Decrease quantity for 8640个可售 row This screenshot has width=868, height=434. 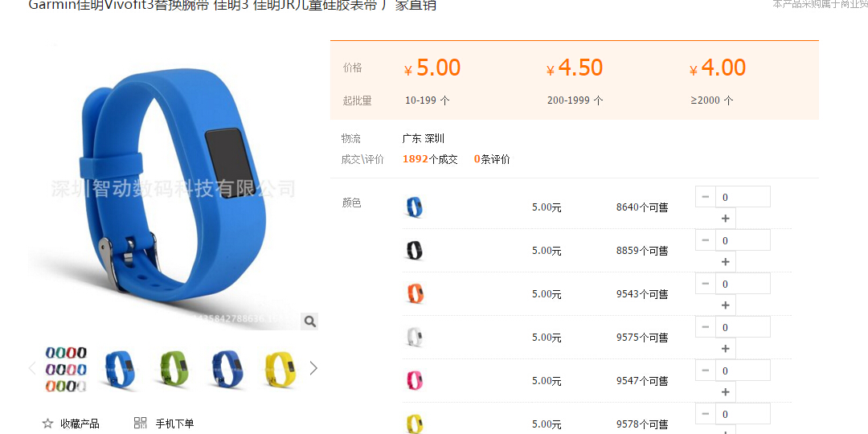click(706, 197)
